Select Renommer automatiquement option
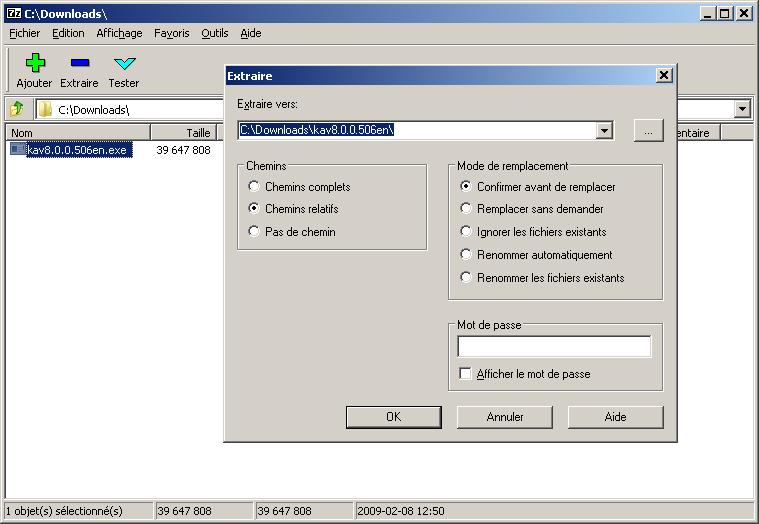This screenshot has height=524, width=759. point(466,254)
